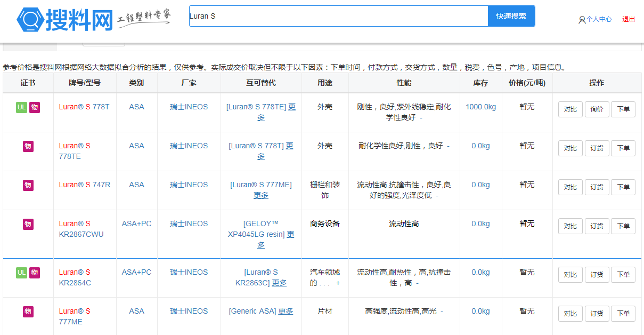Open Luran S KR2867CWU product link
The image size is (644, 335).
[x=81, y=229]
